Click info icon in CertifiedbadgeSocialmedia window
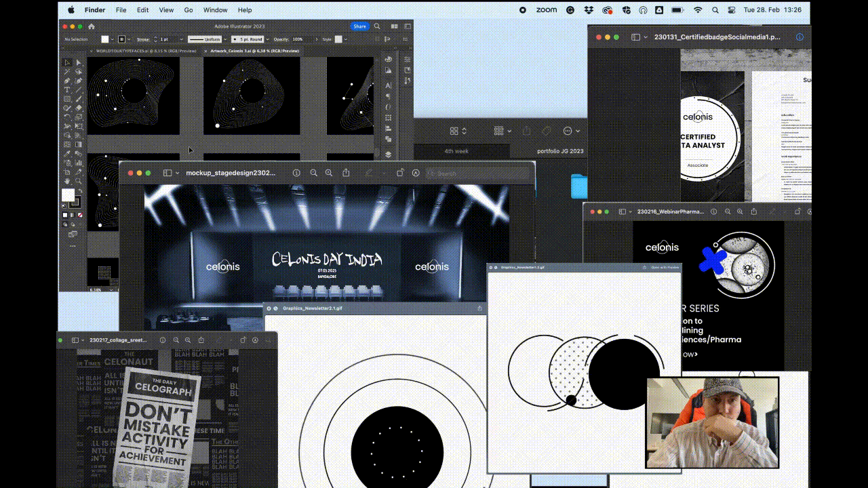The width and height of the screenshot is (868, 488). click(800, 37)
